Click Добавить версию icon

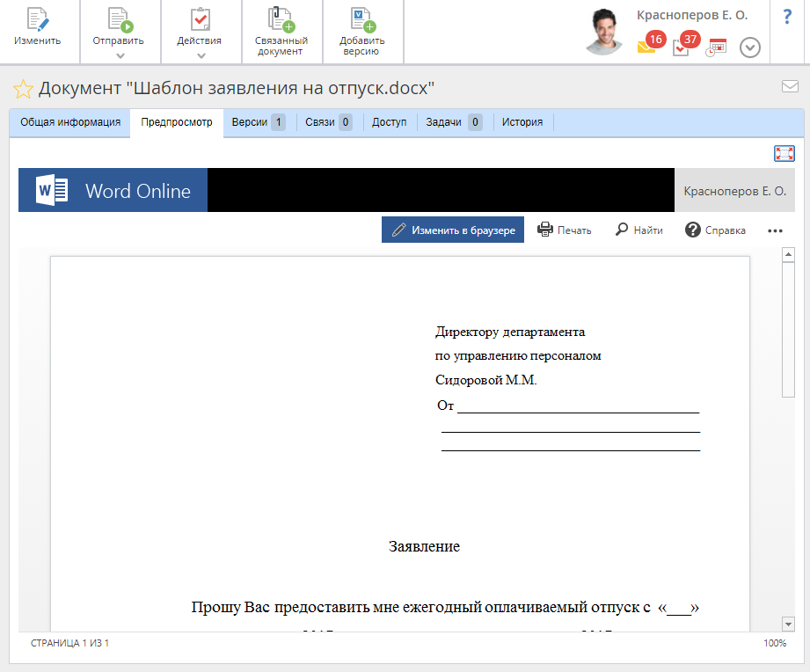click(x=362, y=20)
